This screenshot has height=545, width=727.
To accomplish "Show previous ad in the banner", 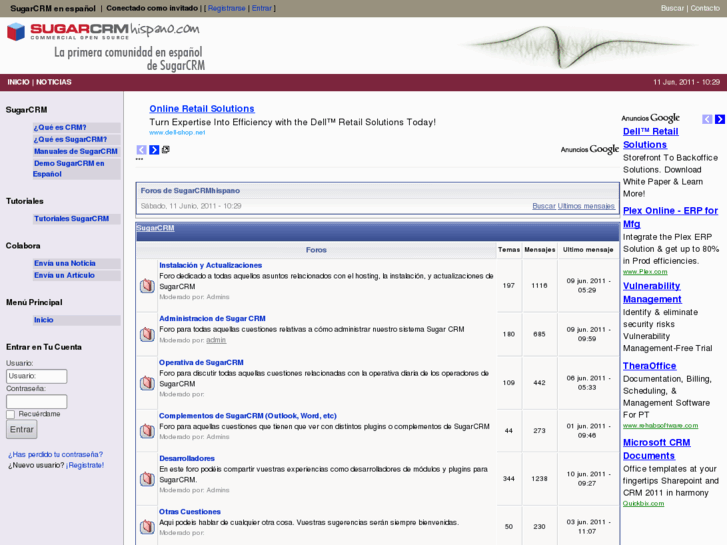I will [141, 150].
